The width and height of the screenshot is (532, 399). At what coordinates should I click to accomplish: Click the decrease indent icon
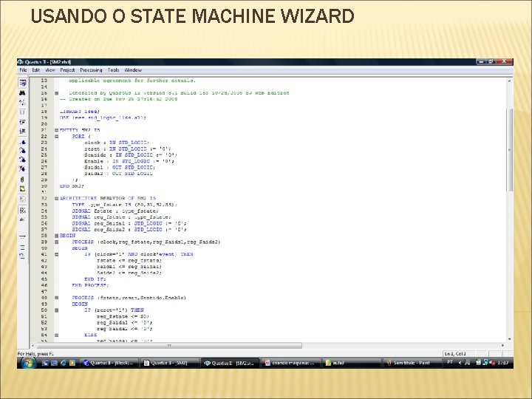tap(22, 131)
